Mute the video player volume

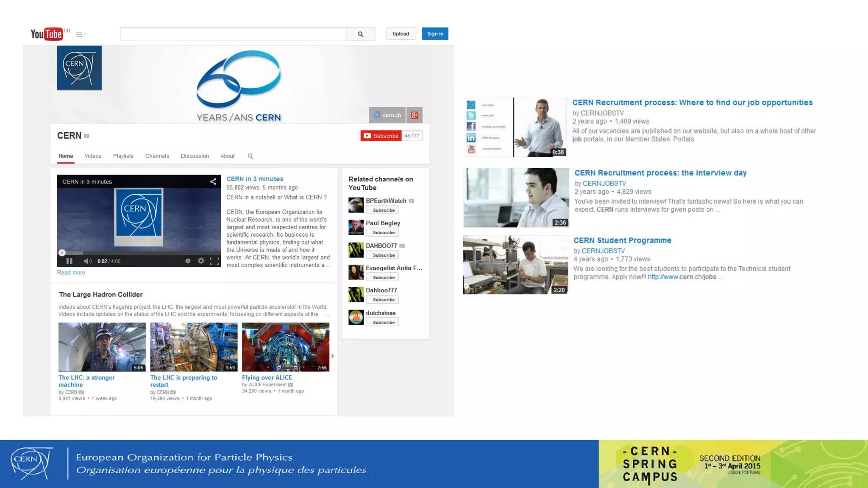87,261
